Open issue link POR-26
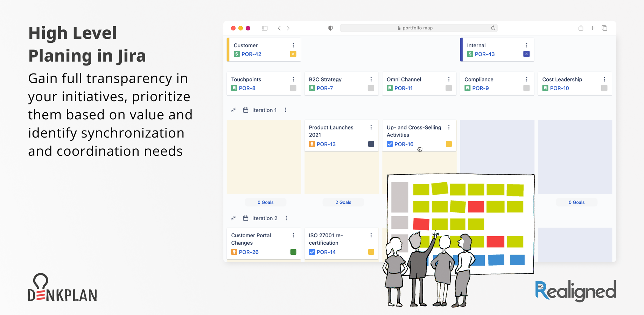 [x=249, y=252]
